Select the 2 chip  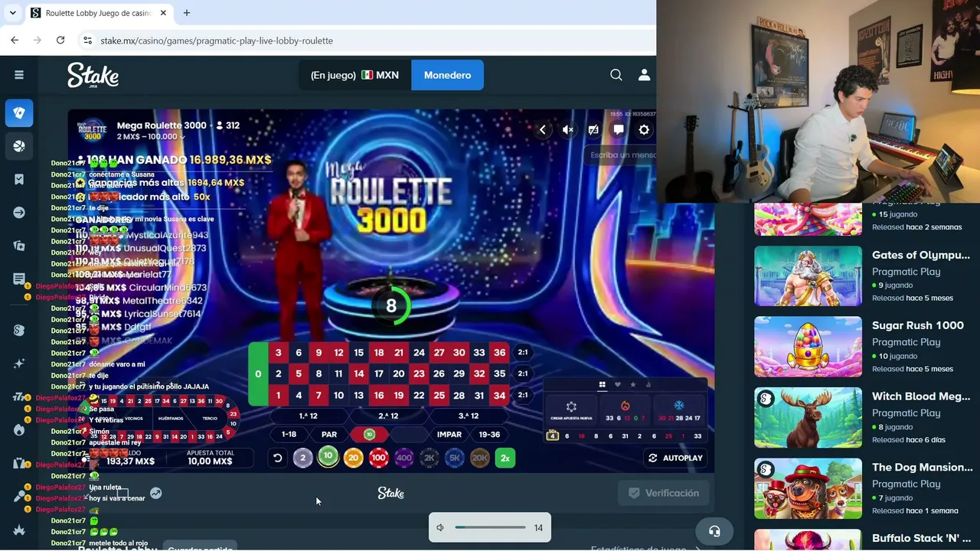302,458
